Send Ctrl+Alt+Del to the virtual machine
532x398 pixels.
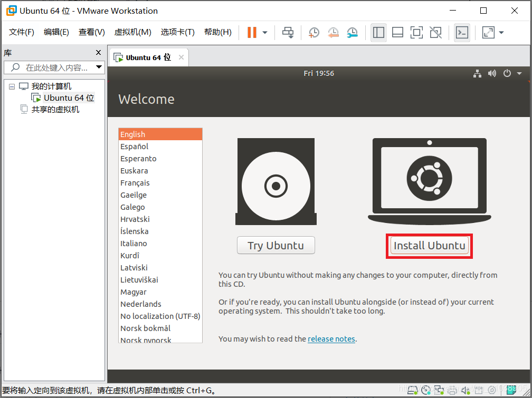(288, 33)
